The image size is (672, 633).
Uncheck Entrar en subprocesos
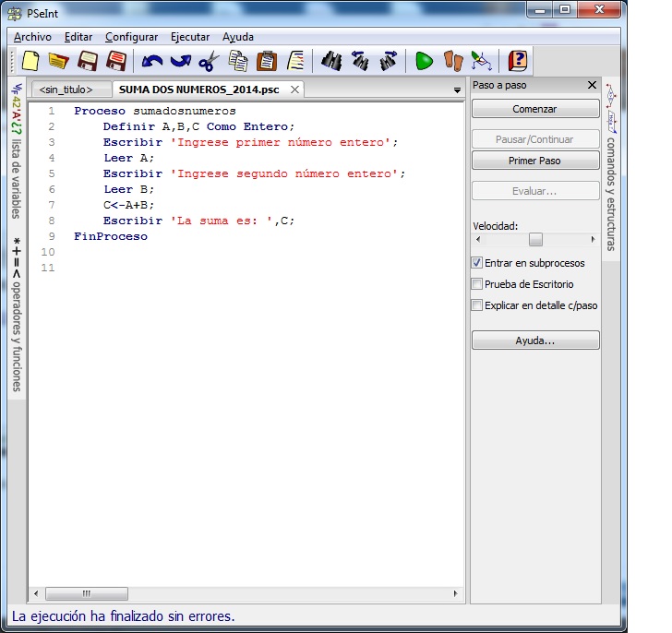tap(477, 263)
